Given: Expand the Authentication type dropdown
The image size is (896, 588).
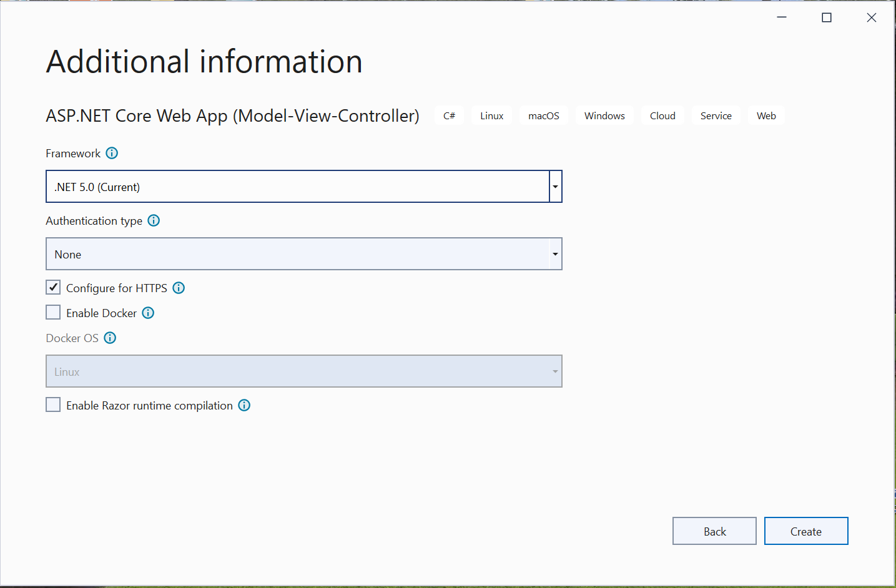Looking at the screenshot, I should click(555, 254).
